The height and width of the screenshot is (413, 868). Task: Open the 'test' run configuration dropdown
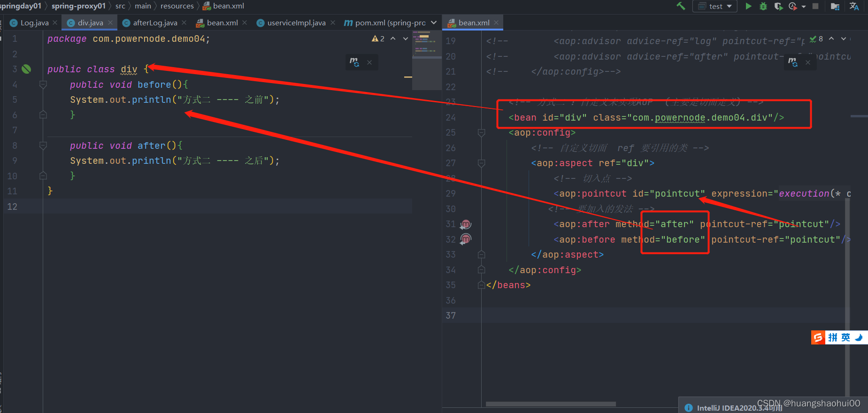(715, 6)
